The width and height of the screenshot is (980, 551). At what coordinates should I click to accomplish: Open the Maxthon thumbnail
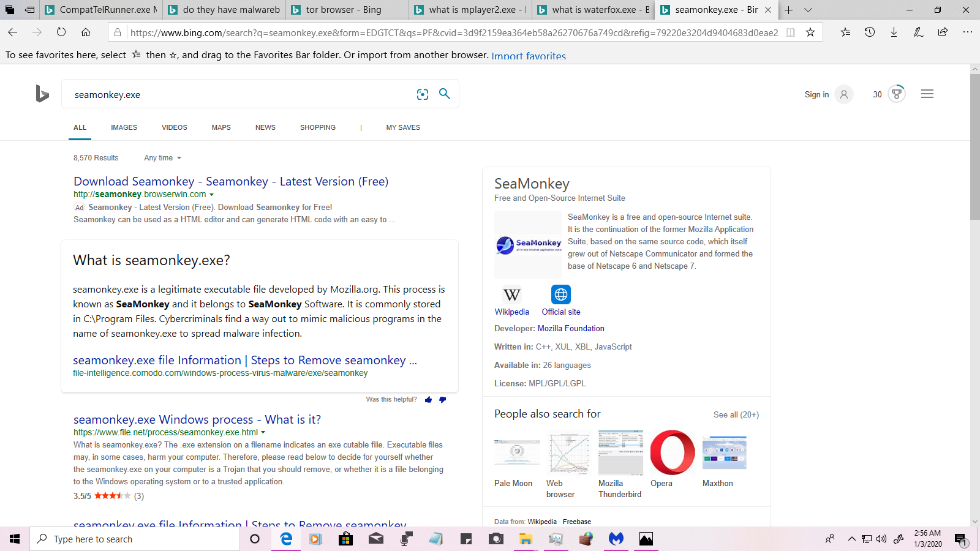point(725,452)
